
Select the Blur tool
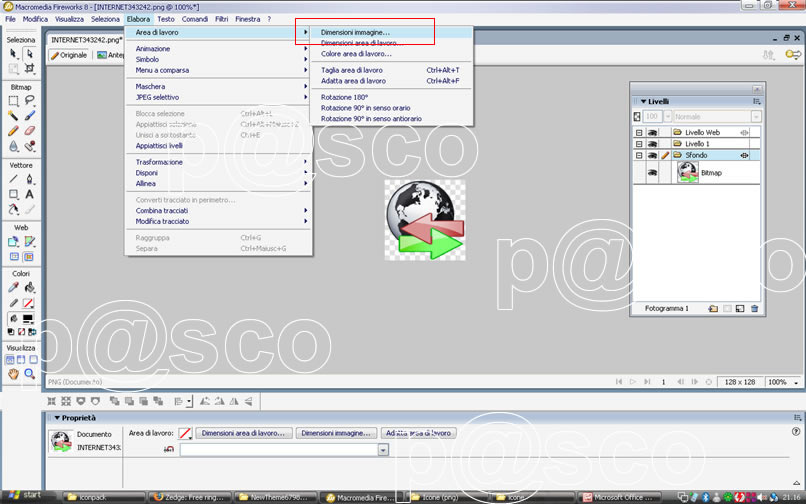(13, 147)
